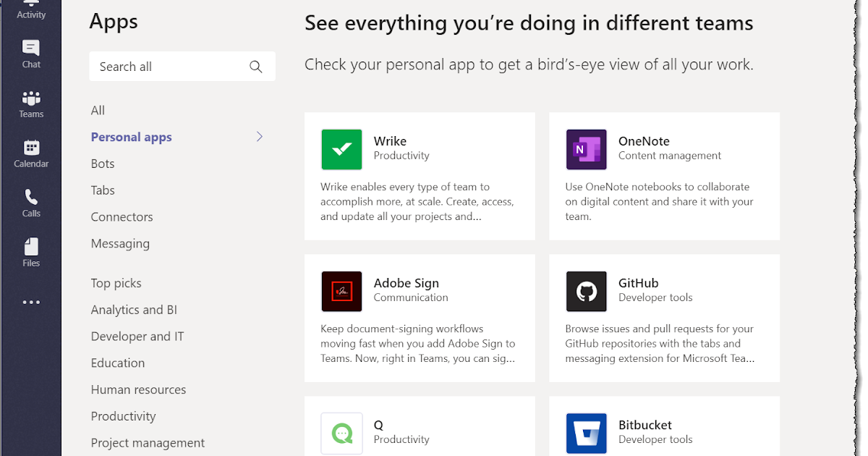This screenshot has height=456, width=868.
Task: Click the Wrike green checkmark icon
Action: pos(341,149)
